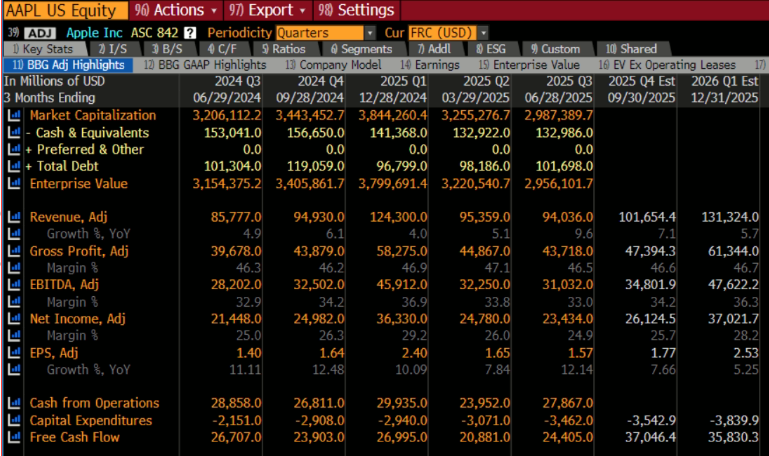Click the chart icon beside Market Capitalization

click(14, 116)
